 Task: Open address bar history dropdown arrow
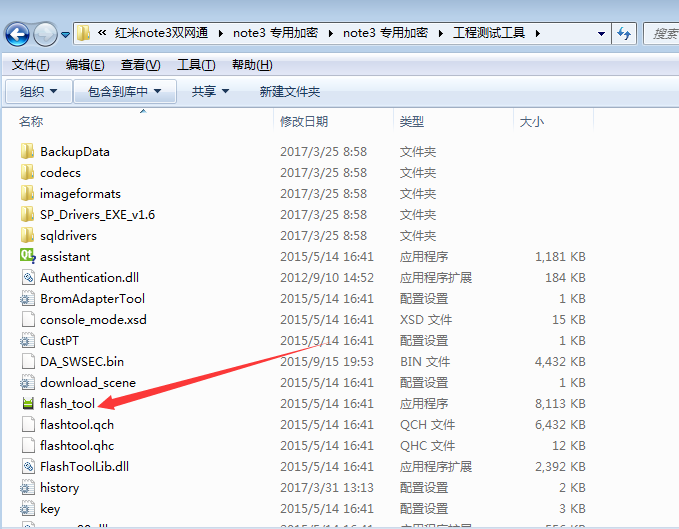pos(601,34)
